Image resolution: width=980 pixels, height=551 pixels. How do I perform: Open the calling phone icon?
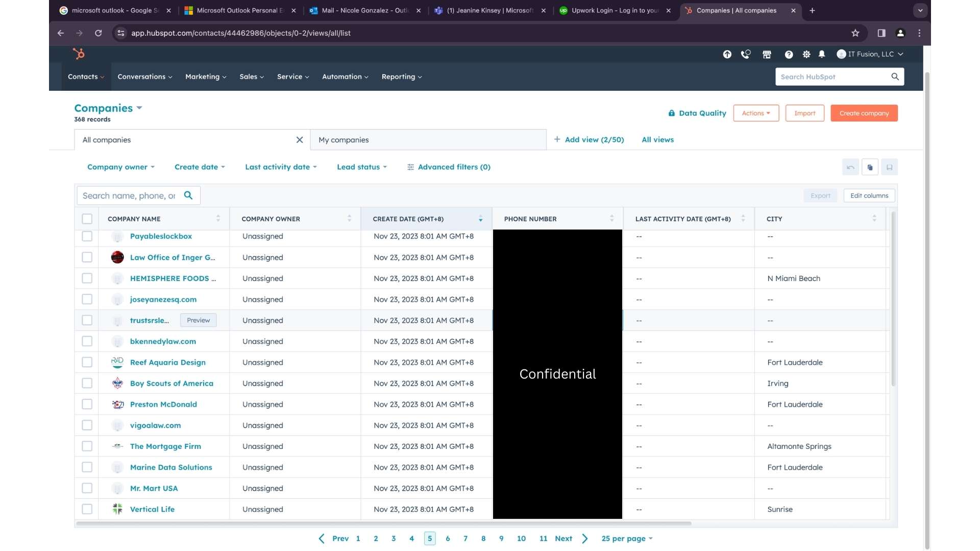click(x=746, y=54)
